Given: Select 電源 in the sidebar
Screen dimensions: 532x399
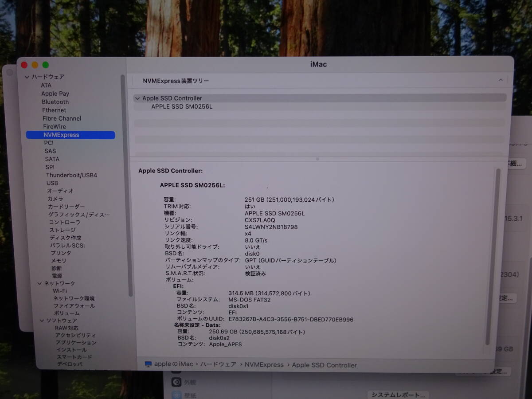Looking at the screenshot, I should [x=57, y=276].
